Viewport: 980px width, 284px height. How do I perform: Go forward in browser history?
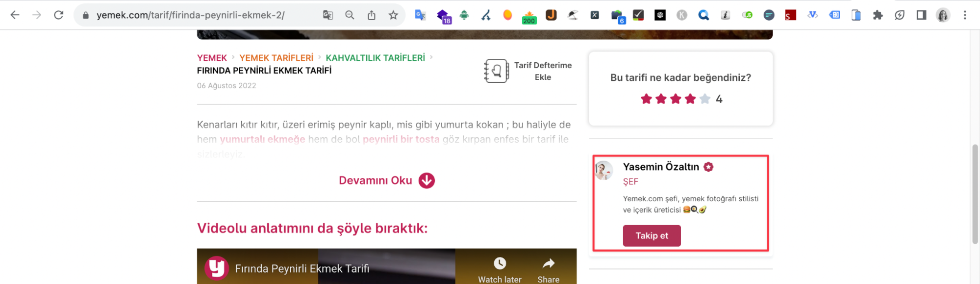[37, 15]
